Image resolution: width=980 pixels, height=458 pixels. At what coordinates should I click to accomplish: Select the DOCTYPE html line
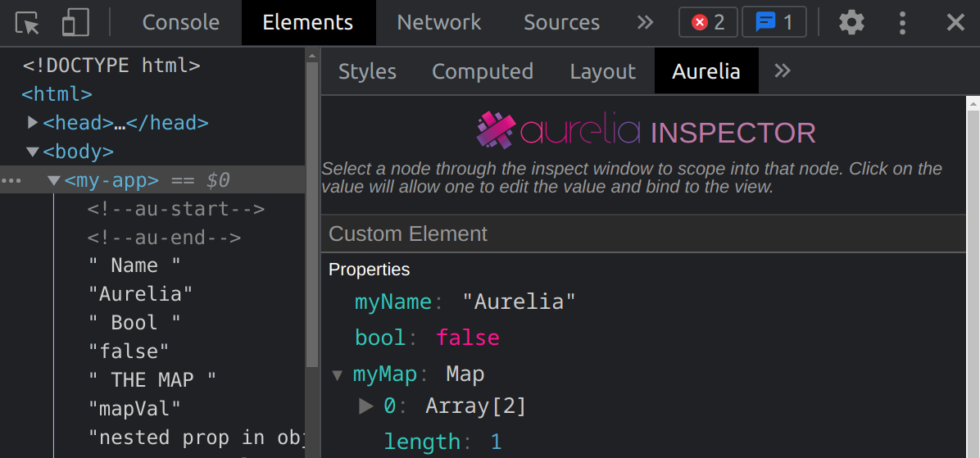(111, 65)
